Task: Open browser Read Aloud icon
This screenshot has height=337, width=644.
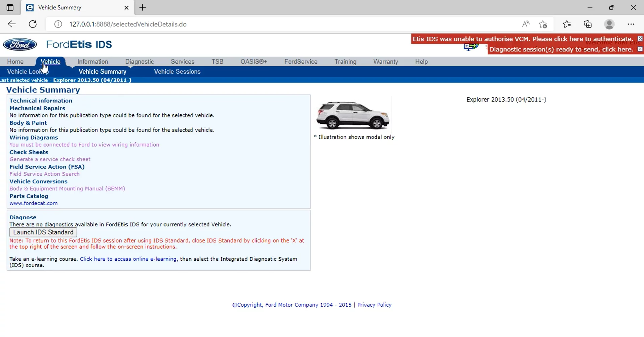Action: pos(526,24)
